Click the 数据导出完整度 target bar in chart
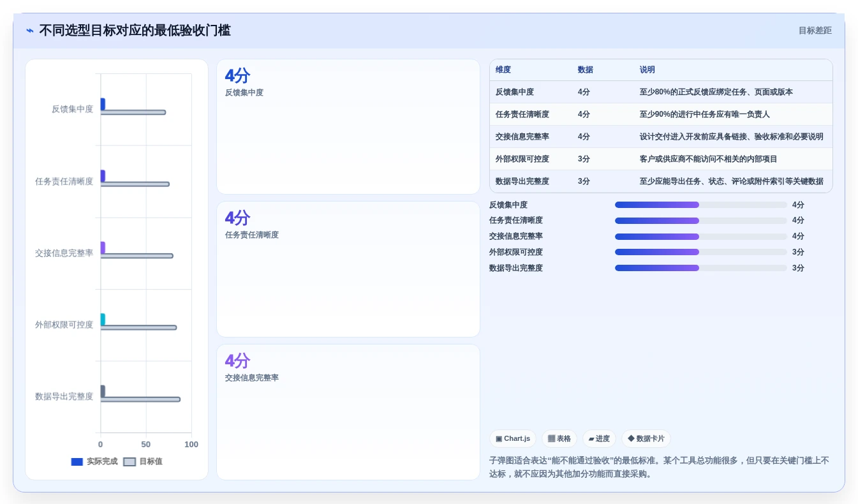 click(140, 399)
